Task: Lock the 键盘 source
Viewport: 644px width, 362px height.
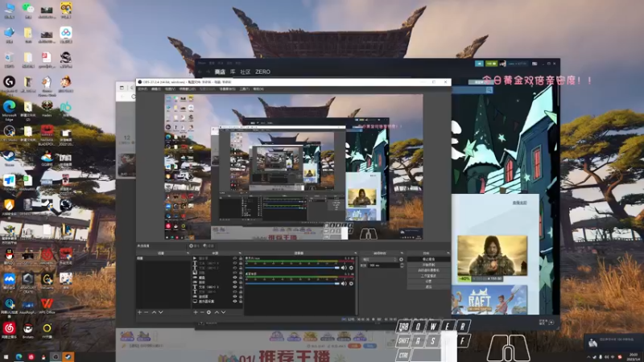Action: [241, 278]
